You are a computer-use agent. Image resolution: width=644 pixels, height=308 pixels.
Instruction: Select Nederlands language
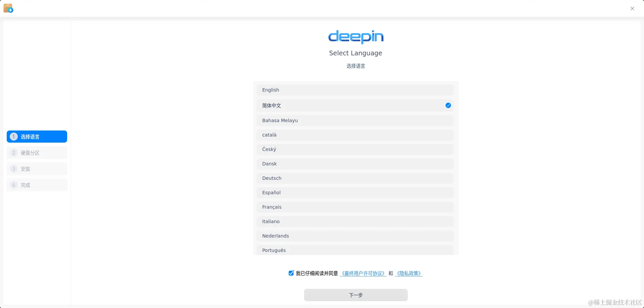click(355, 236)
